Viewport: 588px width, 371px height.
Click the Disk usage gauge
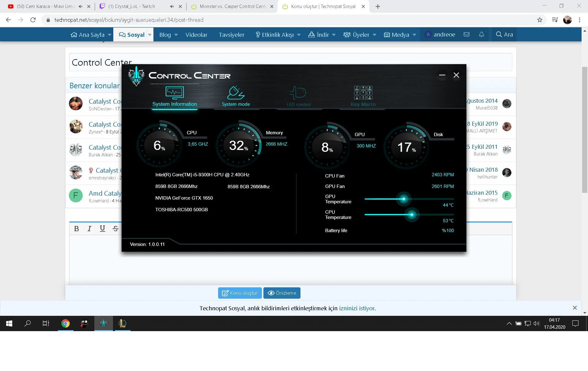coord(406,147)
